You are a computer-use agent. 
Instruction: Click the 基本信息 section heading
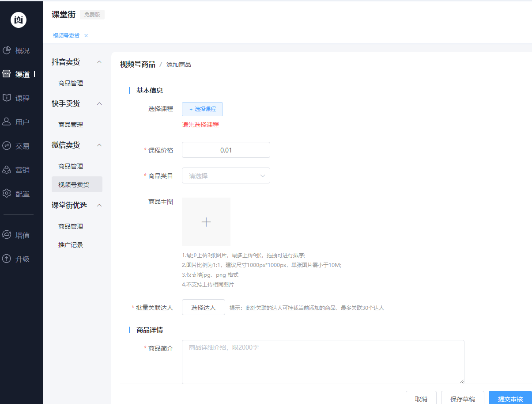[150, 91]
